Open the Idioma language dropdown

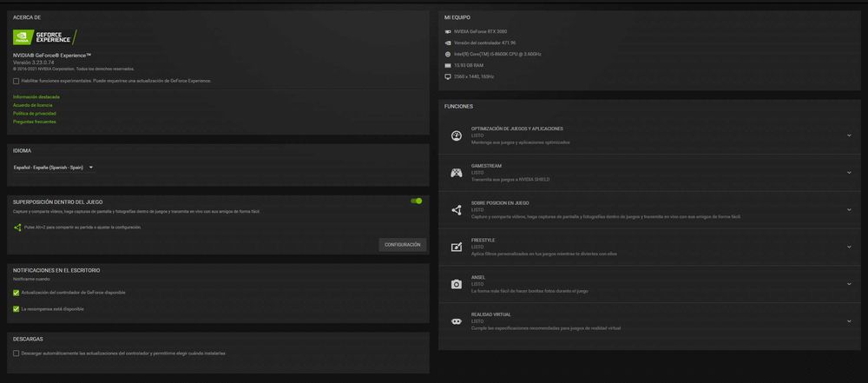53,168
